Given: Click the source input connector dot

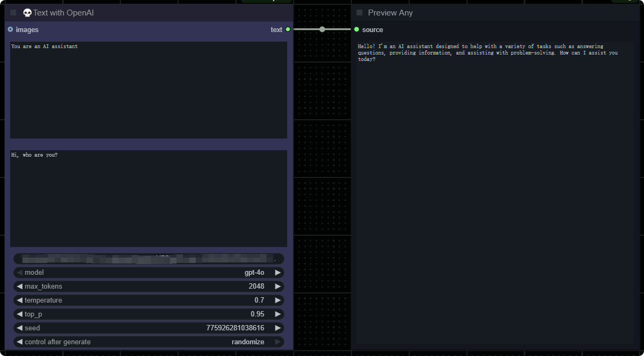Looking at the screenshot, I should (x=357, y=30).
